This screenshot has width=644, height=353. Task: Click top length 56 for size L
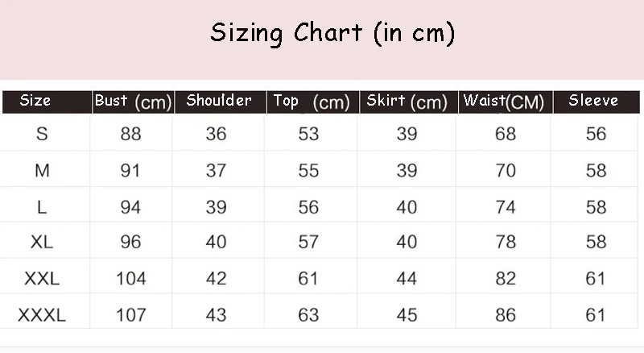308,206
